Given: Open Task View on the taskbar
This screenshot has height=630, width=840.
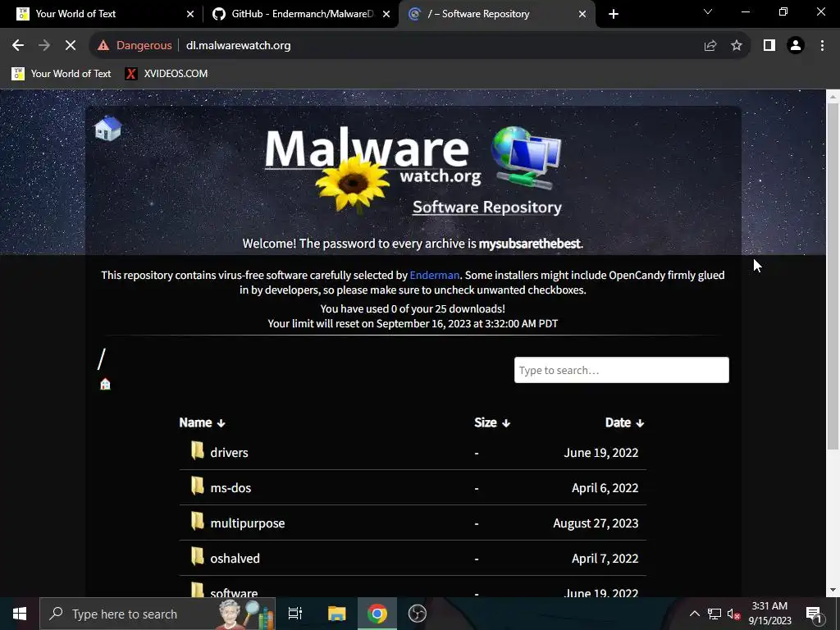Looking at the screenshot, I should (295, 614).
